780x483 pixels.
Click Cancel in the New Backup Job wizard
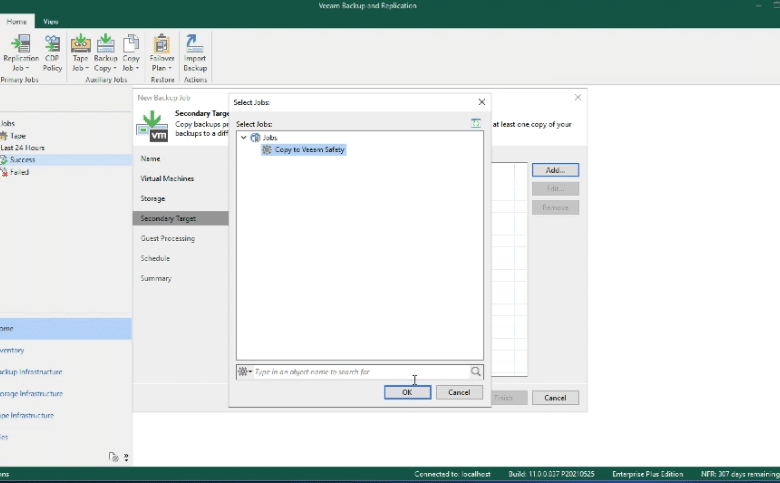coord(555,398)
